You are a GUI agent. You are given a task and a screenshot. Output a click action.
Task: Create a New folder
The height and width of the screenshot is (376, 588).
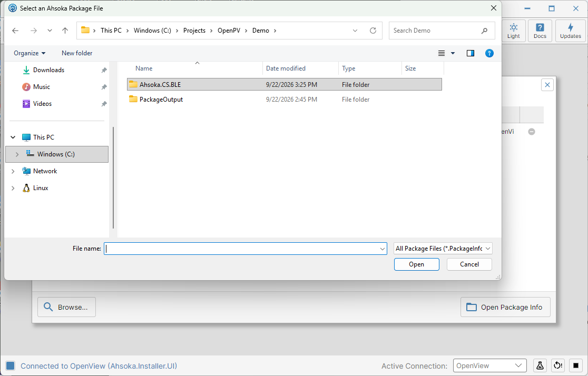click(77, 53)
